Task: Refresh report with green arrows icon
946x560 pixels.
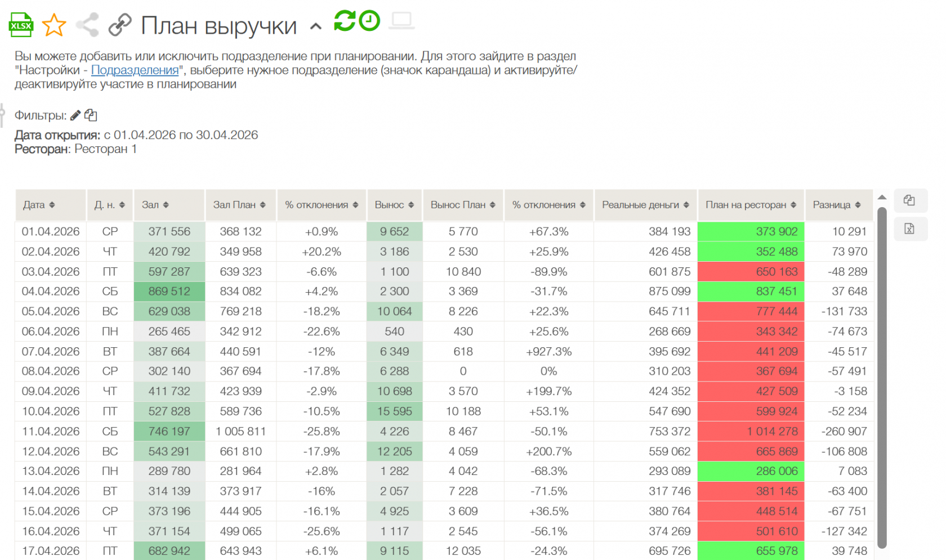Action: tap(345, 21)
